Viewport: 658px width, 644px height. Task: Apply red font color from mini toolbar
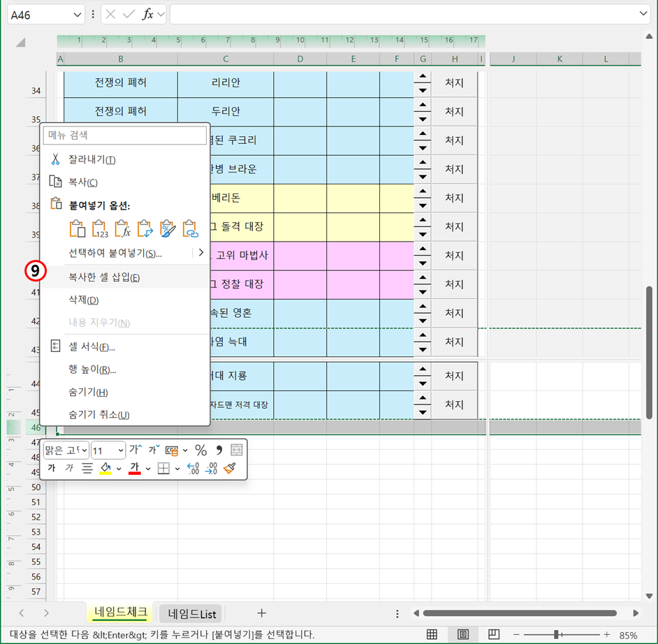coord(135,468)
